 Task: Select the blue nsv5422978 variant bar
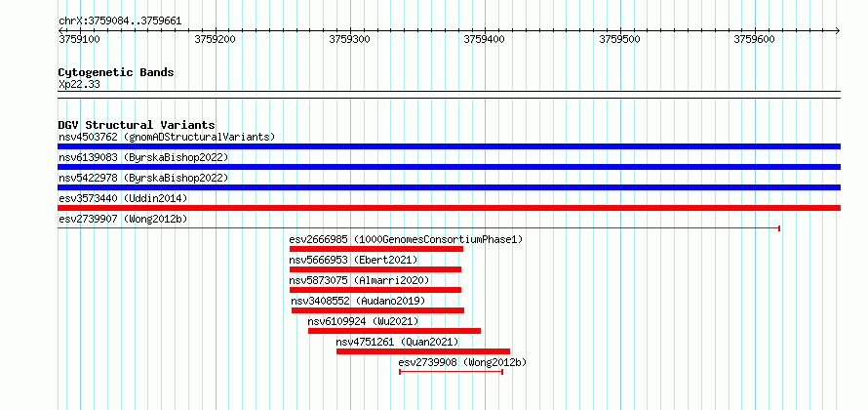tap(449, 187)
